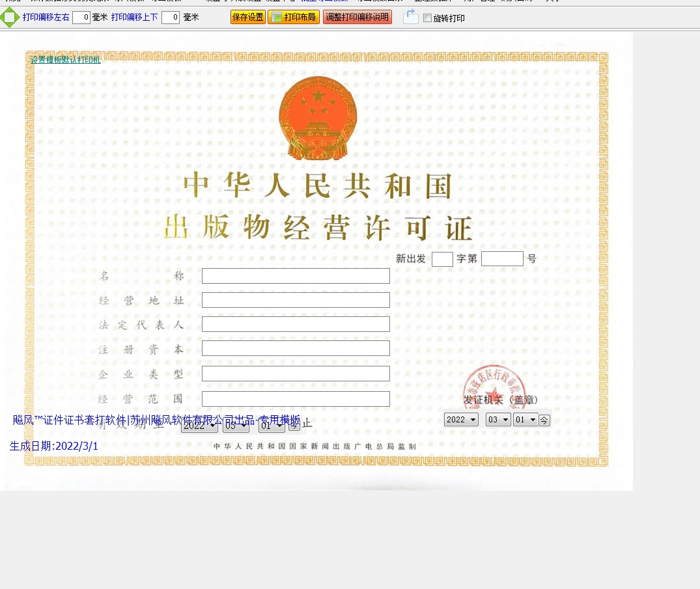Click the 法定代表人 input field
This screenshot has width=700, height=589.
[x=296, y=324]
